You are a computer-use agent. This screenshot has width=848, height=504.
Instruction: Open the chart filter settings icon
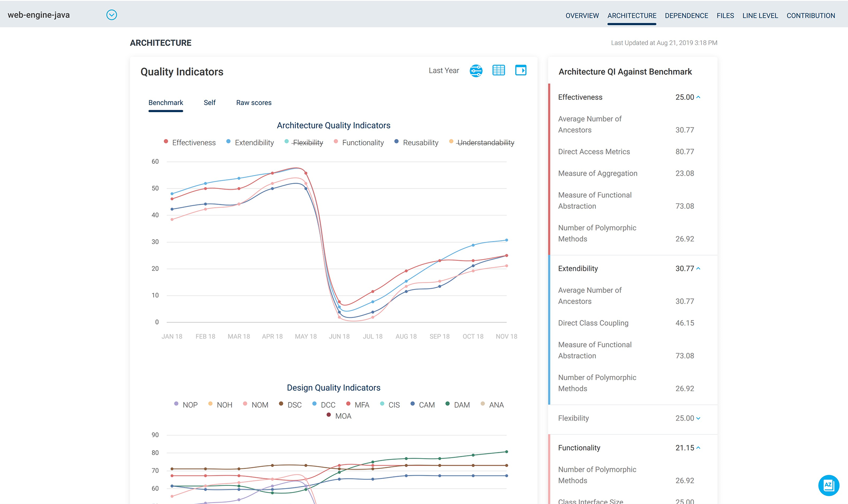(x=476, y=71)
